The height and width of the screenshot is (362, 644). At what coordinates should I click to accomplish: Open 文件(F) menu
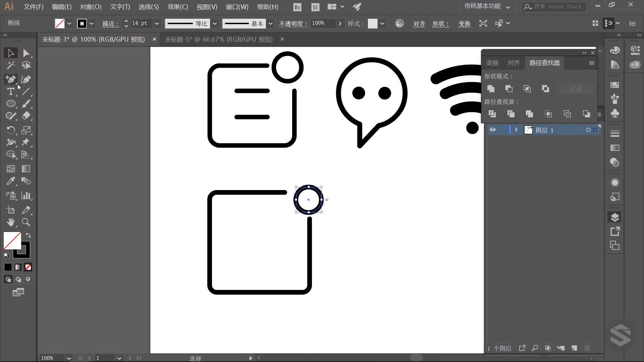pos(34,7)
